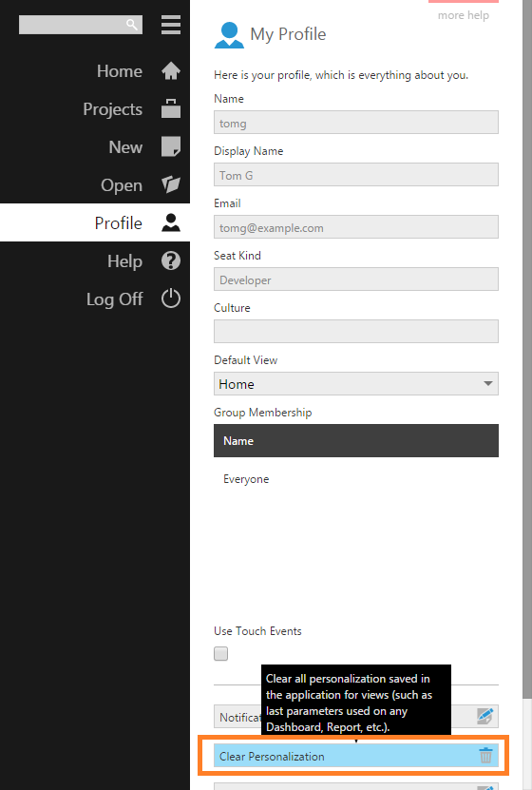532x790 pixels.
Task: Click the New note icon
Action: (171, 146)
